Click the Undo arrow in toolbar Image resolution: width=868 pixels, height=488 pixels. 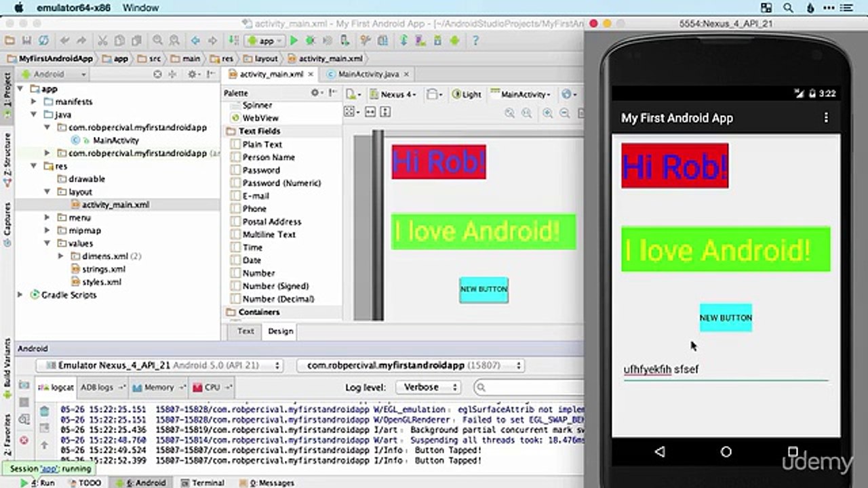(65, 41)
